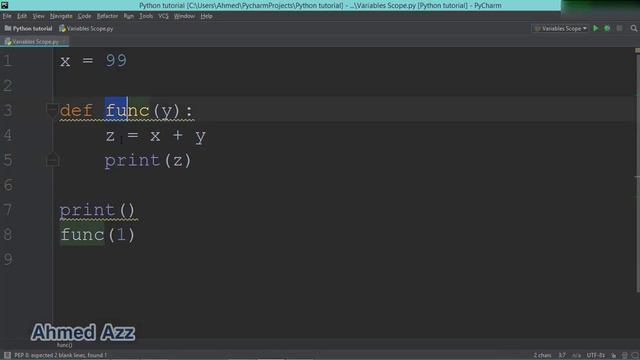The image size is (640, 360).
Task: Open the Help menu
Action: (x=206, y=16)
